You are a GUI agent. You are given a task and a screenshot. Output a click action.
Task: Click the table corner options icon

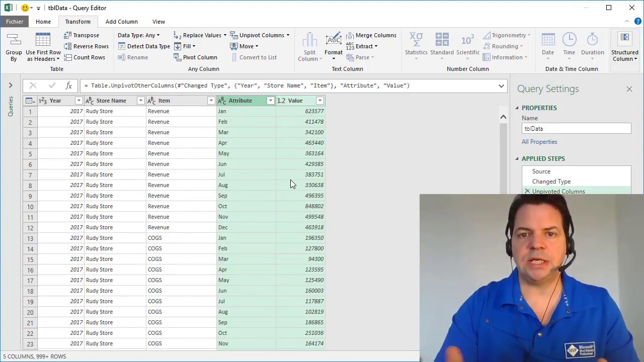click(30, 101)
